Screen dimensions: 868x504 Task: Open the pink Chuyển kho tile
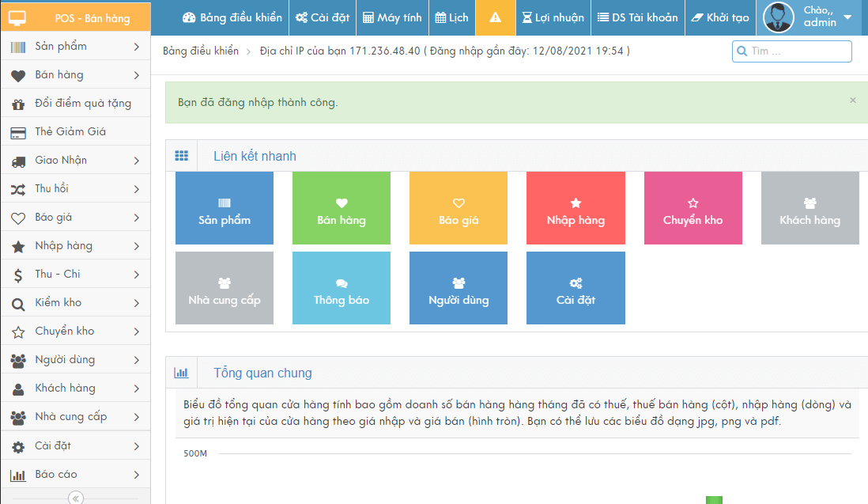[x=693, y=208]
